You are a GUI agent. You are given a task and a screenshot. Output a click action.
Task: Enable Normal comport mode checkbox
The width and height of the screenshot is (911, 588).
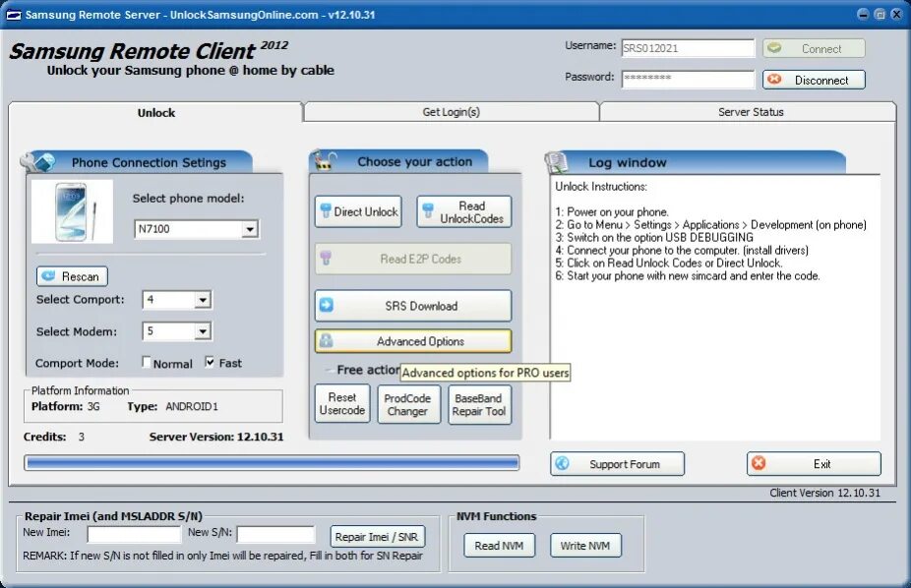click(147, 362)
